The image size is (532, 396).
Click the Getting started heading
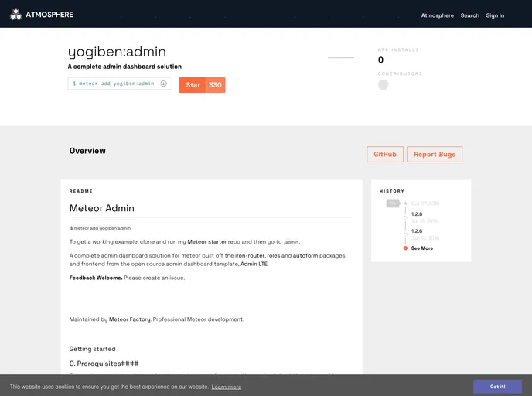pos(92,349)
